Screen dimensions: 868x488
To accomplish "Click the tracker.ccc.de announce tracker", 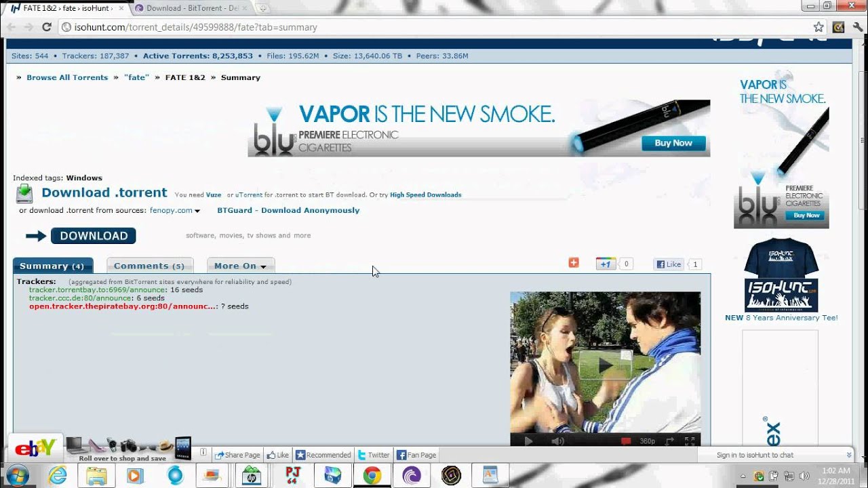I will pos(80,298).
